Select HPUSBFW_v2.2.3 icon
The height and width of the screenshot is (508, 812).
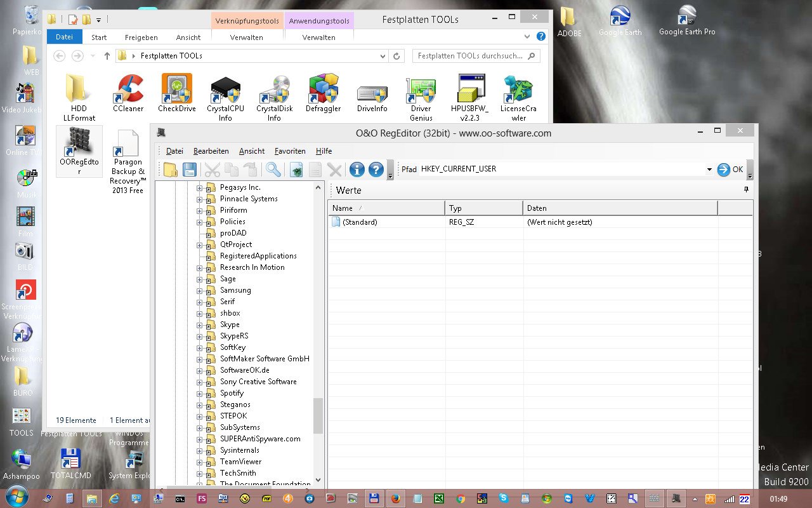470,98
